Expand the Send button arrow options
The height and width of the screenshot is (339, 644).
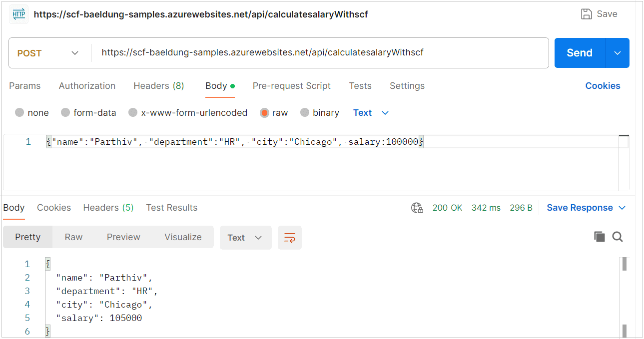coord(618,53)
